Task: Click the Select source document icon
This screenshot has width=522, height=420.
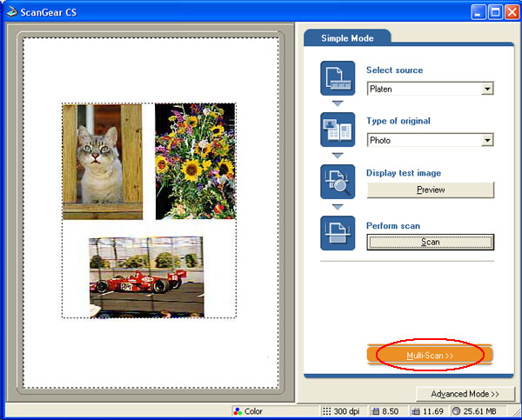Action: click(x=338, y=78)
